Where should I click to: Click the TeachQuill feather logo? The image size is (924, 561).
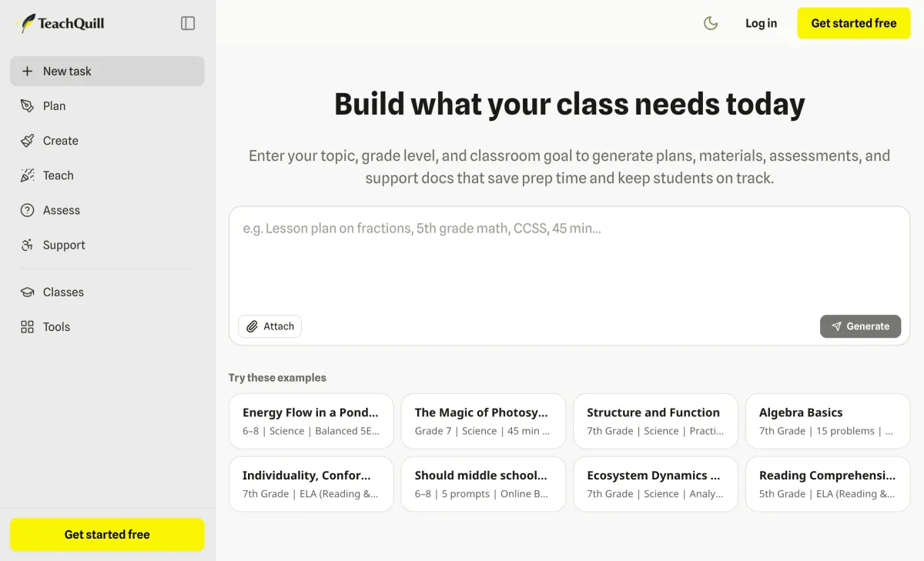coord(26,23)
